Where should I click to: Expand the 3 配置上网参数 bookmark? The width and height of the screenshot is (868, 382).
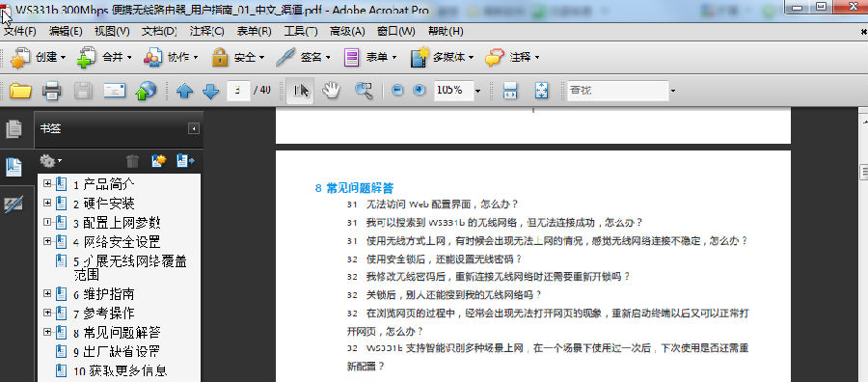point(47,222)
